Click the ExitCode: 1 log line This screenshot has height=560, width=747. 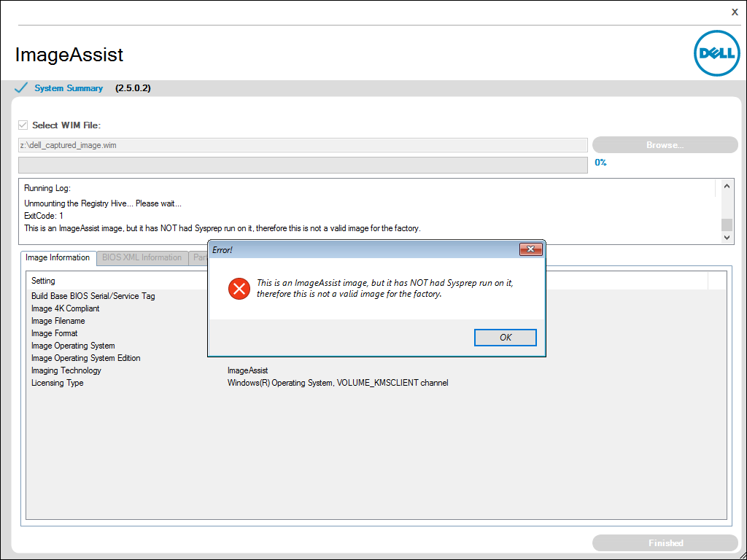click(44, 216)
